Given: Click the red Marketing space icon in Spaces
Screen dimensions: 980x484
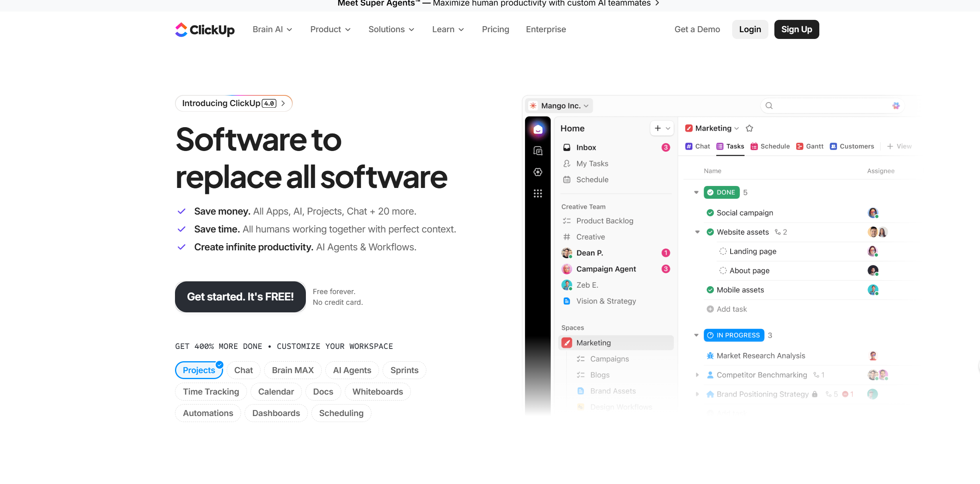Looking at the screenshot, I should [567, 343].
